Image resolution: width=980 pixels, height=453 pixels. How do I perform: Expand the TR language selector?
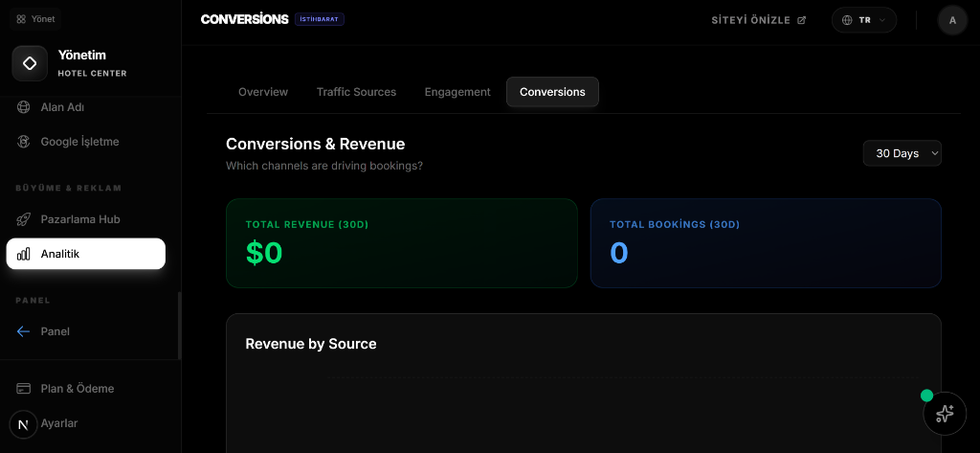863,20
